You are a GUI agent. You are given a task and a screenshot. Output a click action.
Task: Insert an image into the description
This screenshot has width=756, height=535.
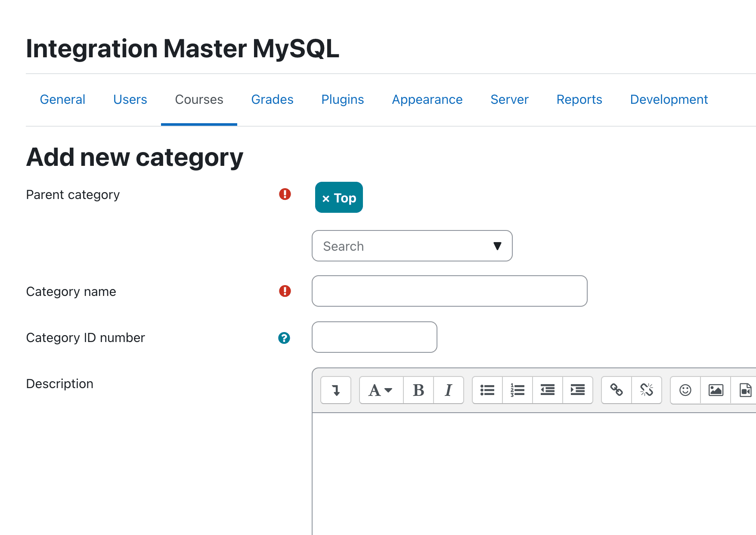pyautogui.click(x=716, y=390)
